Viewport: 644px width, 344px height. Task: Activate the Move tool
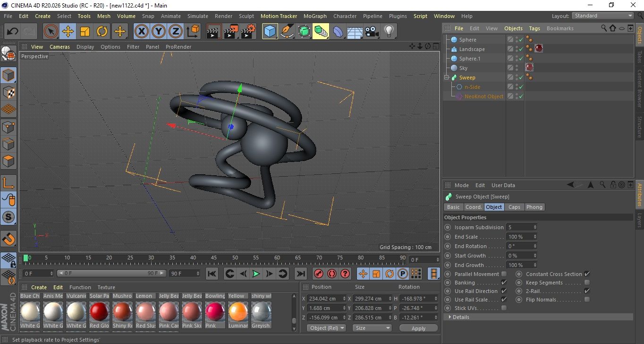68,32
